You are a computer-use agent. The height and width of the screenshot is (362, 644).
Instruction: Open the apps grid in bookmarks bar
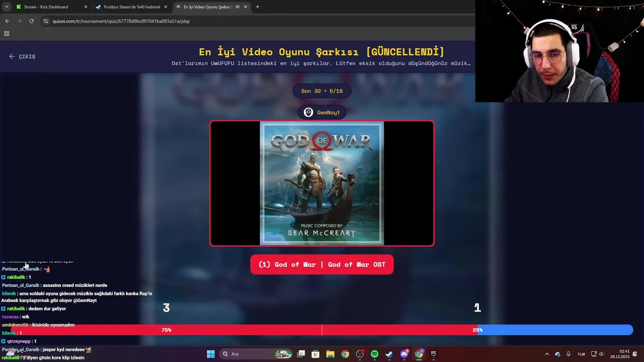coord(7,34)
